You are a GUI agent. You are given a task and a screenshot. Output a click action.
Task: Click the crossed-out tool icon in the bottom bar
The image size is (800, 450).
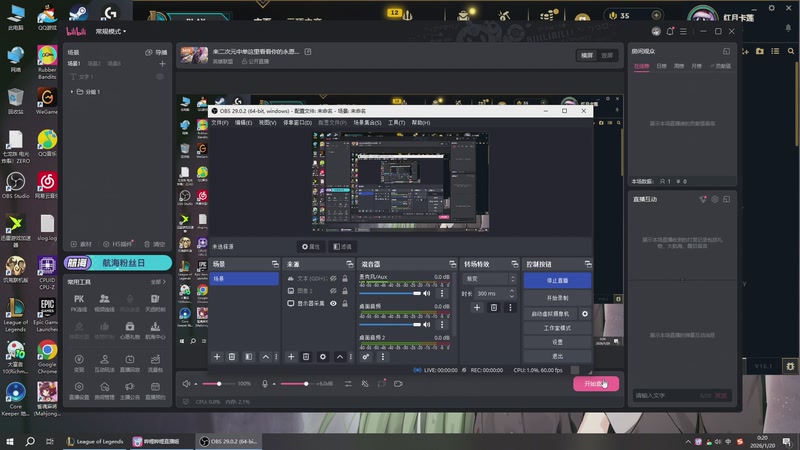pos(365,384)
